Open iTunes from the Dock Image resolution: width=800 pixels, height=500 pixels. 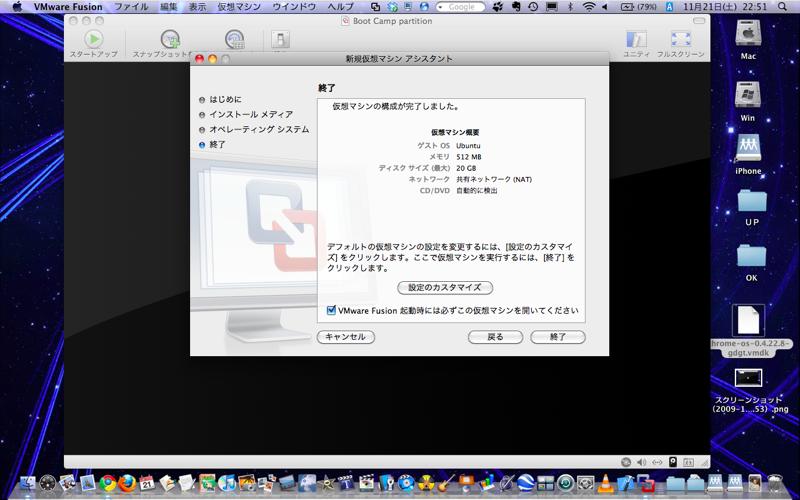227,483
